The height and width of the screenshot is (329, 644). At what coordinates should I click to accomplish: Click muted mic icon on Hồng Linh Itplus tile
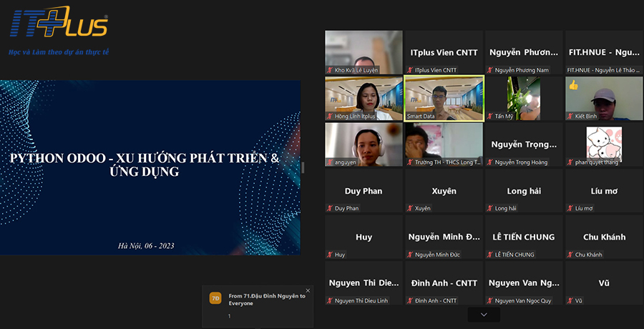click(x=330, y=117)
